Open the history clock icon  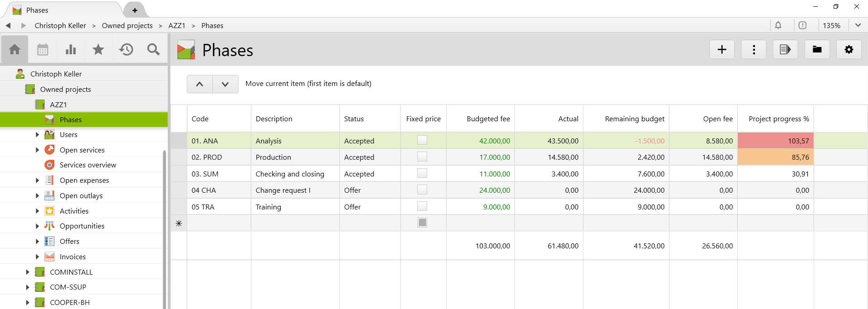[126, 50]
